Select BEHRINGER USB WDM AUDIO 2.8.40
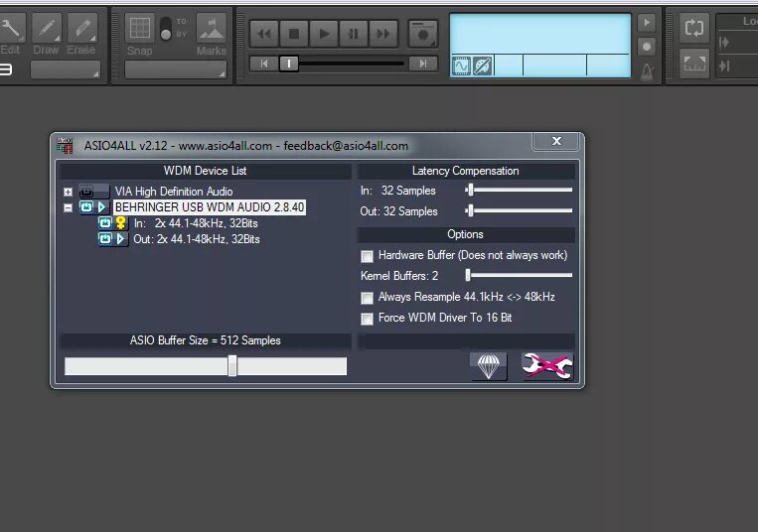 pos(210,207)
